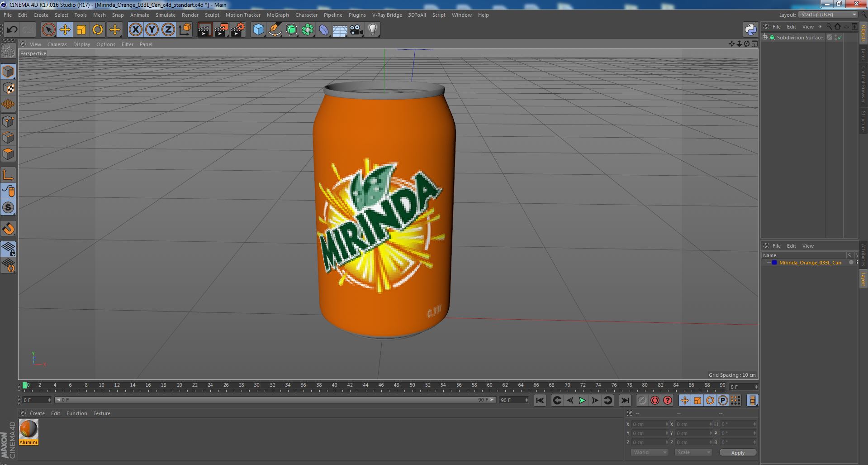Open the World coordinate dropdown
This screenshot has height=465, width=868.
coord(650,452)
